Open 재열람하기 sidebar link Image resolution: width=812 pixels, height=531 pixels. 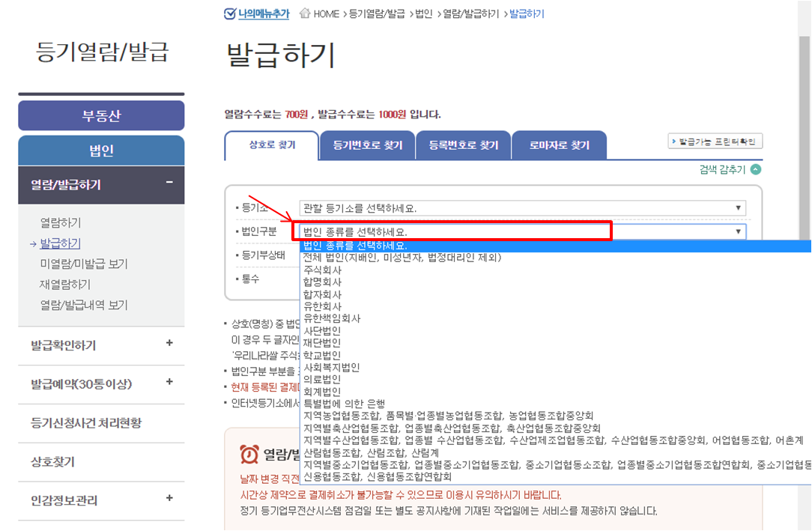pyautogui.click(x=65, y=285)
